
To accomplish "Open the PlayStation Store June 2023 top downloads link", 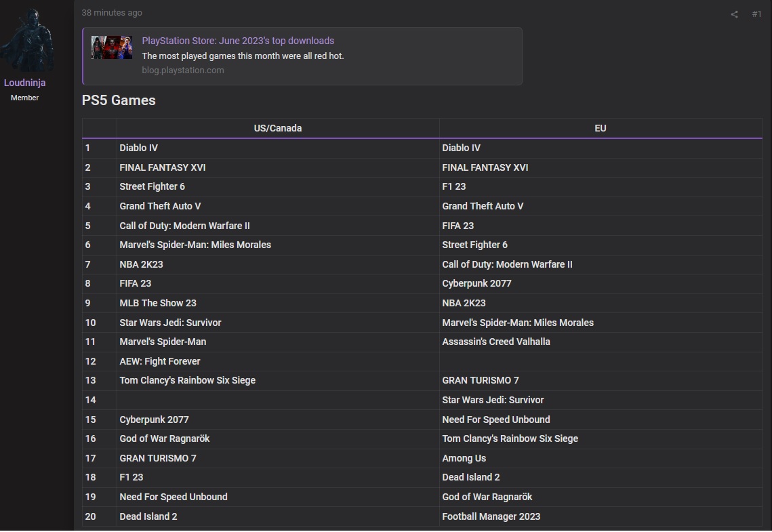I will (238, 41).
